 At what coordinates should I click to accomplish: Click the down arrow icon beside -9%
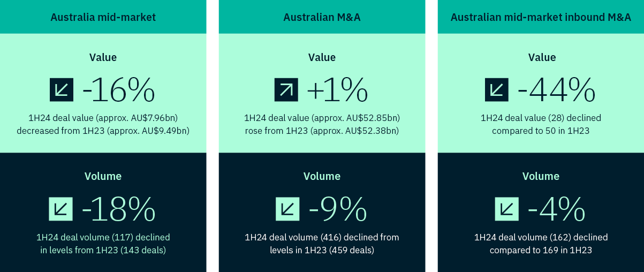pos(287,209)
